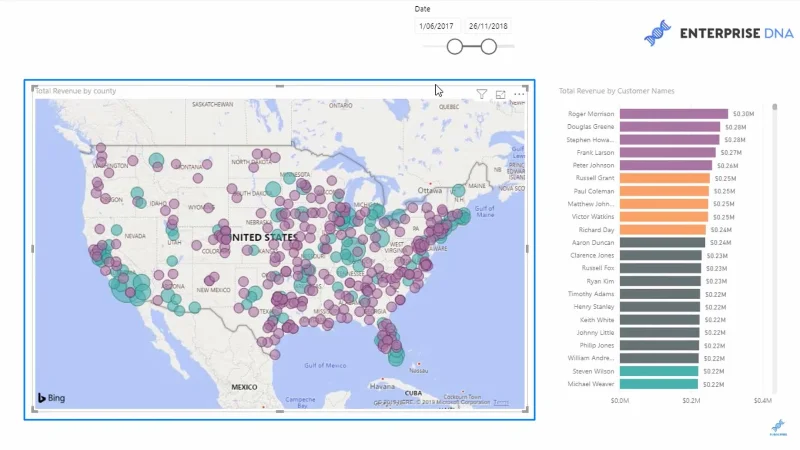Click the 'Matthew John...' customer label
This screenshot has width=800, height=450.
[x=590, y=204]
